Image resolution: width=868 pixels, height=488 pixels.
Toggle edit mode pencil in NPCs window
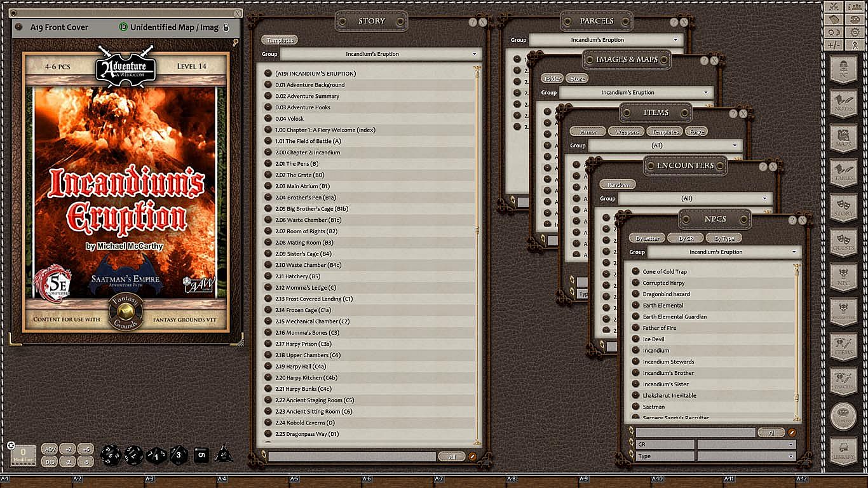[x=792, y=433]
